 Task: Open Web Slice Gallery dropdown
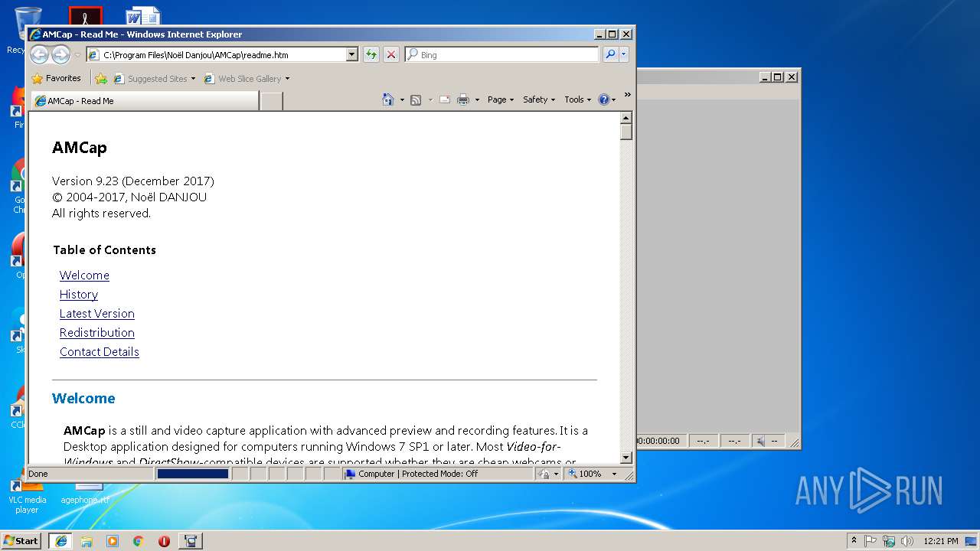(287, 78)
